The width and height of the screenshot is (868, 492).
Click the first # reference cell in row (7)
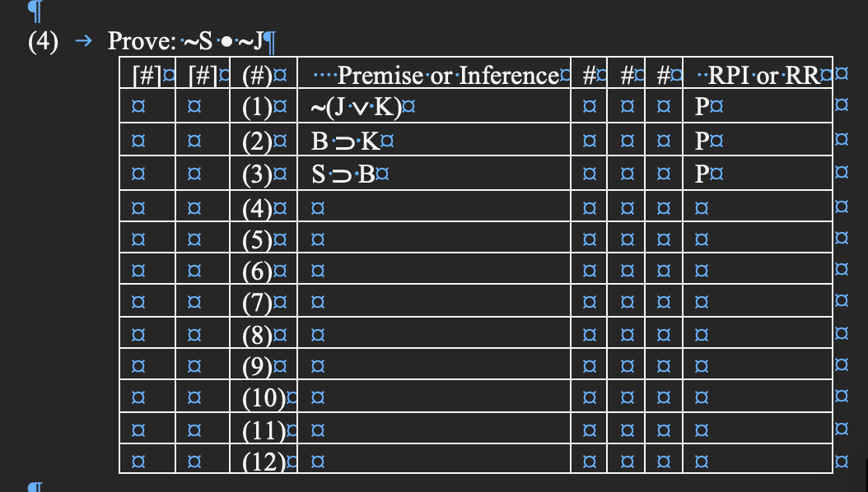[x=589, y=301]
